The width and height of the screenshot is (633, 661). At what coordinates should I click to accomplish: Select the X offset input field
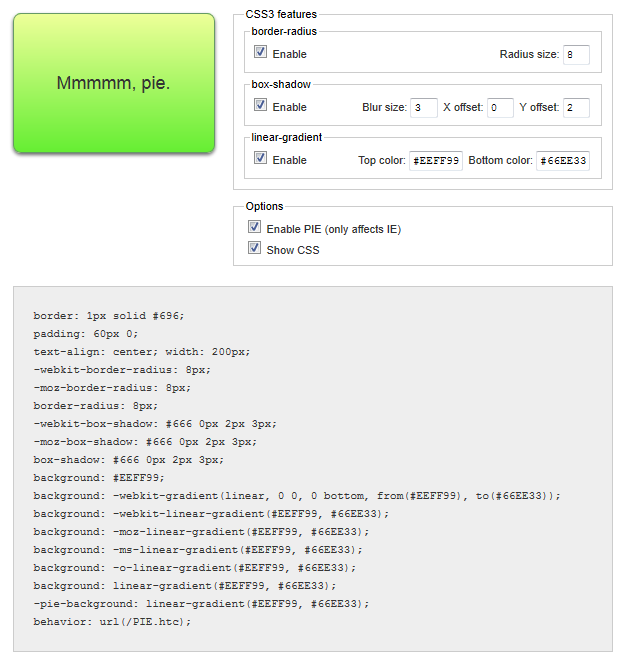click(x=500, y=107)
